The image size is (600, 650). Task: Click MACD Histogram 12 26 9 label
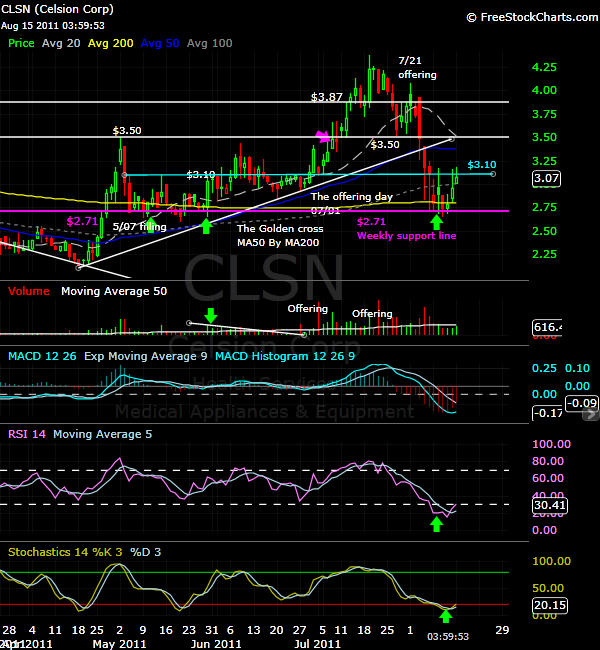tap(285, 356)
